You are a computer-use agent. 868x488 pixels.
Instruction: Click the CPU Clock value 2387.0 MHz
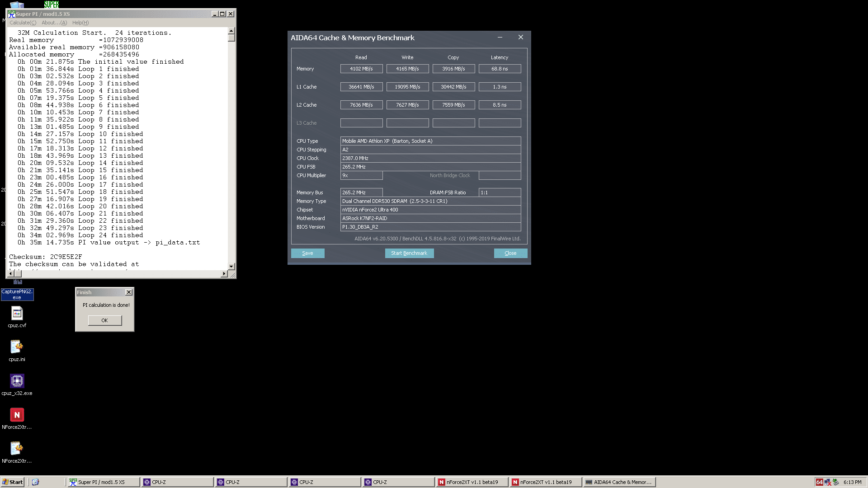coord(430,158)
